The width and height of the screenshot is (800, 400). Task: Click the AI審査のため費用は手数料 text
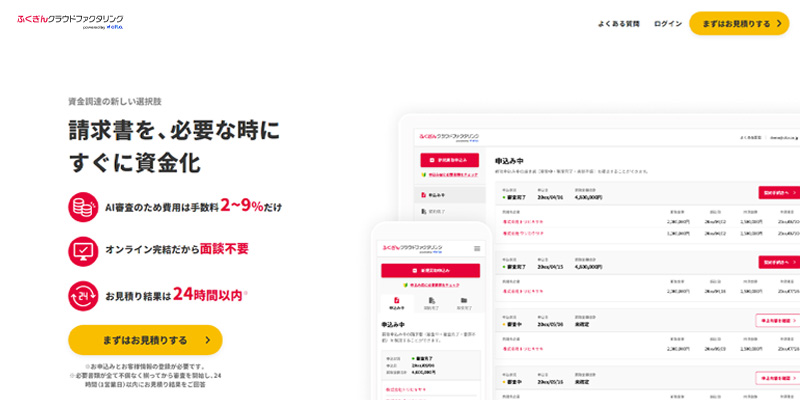click(162, 208)
